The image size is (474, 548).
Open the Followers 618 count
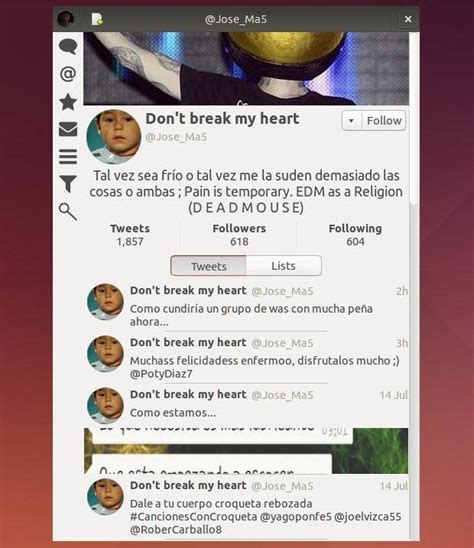pyautogui.click(x=239, y=235)
